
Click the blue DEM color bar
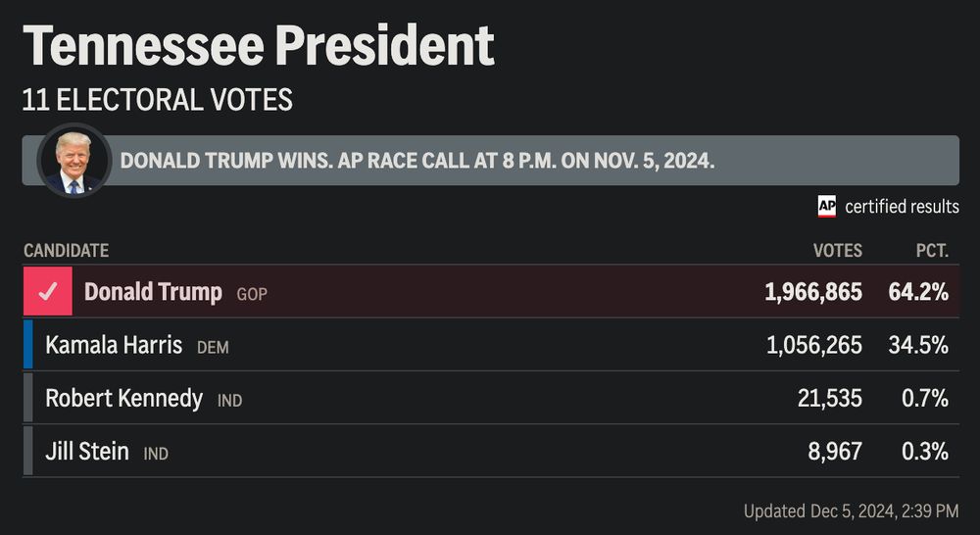point(28,344)
